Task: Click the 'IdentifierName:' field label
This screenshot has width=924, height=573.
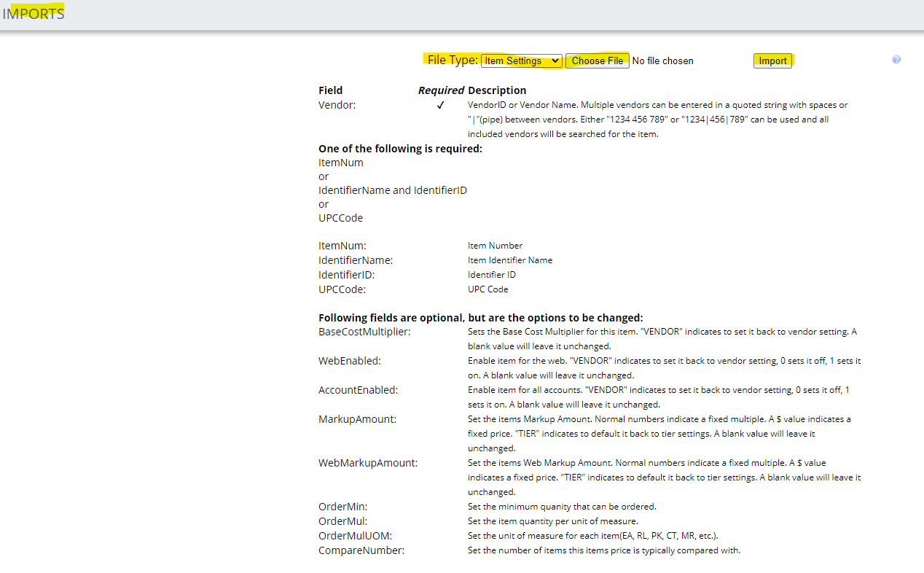Action: point(356,260)
